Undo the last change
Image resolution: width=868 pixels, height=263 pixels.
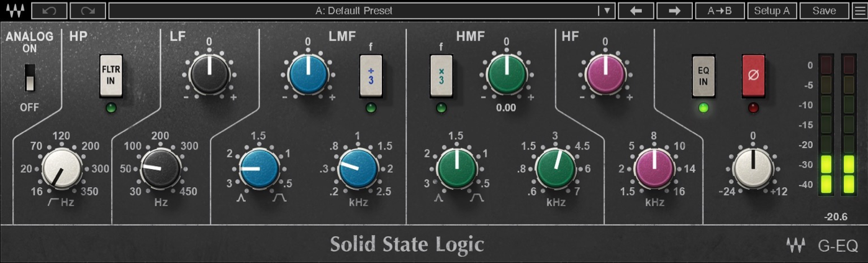click(48, 11)
